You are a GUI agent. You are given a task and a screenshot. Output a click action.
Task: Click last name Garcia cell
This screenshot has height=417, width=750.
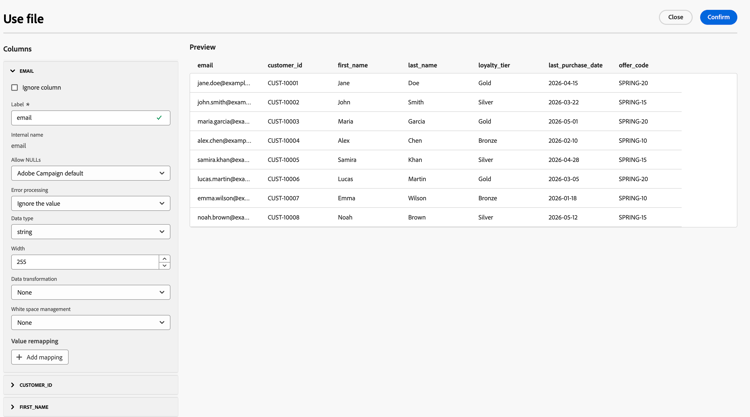[416, 121]
